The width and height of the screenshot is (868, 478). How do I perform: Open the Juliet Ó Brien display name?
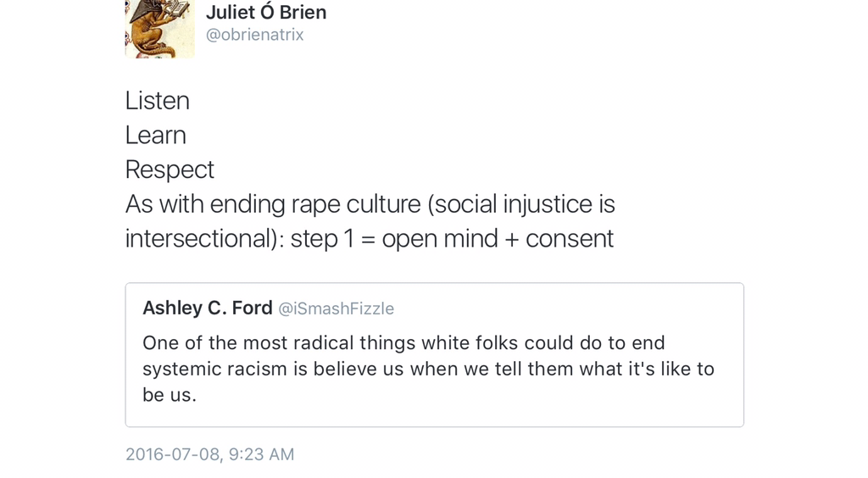coord(265,12)
